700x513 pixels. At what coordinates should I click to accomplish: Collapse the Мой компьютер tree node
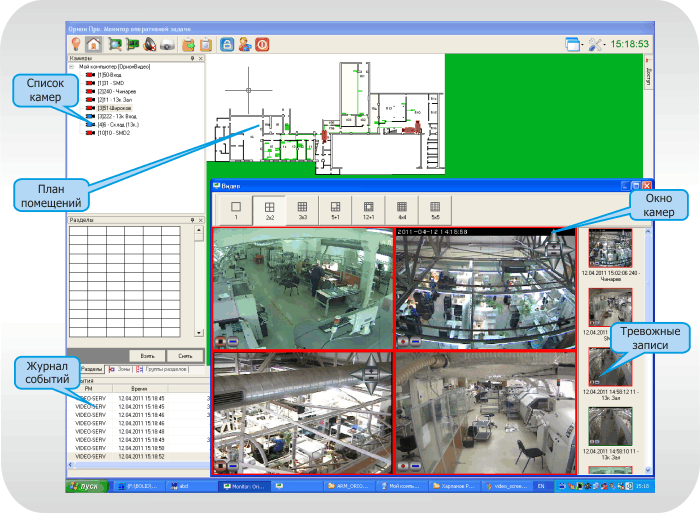[71, 67]
